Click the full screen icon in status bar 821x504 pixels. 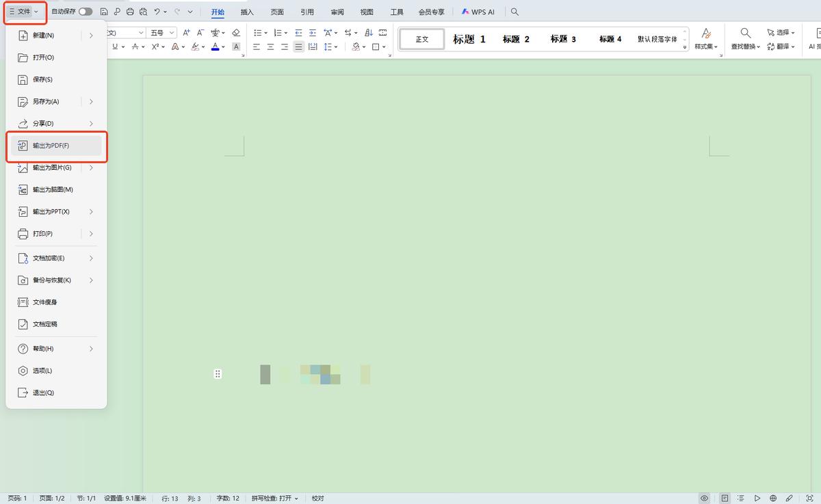click(810, 498)
